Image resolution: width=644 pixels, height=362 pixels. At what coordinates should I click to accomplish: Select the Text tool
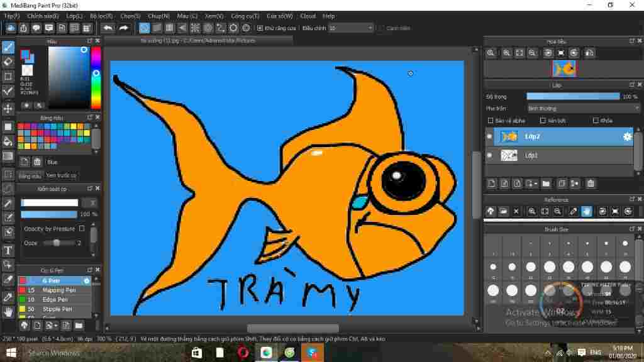tap(8, 250)
